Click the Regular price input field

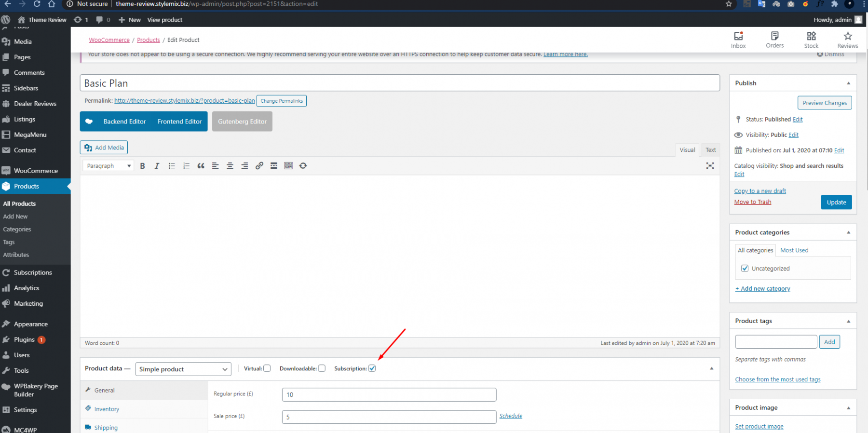(389, 394)
